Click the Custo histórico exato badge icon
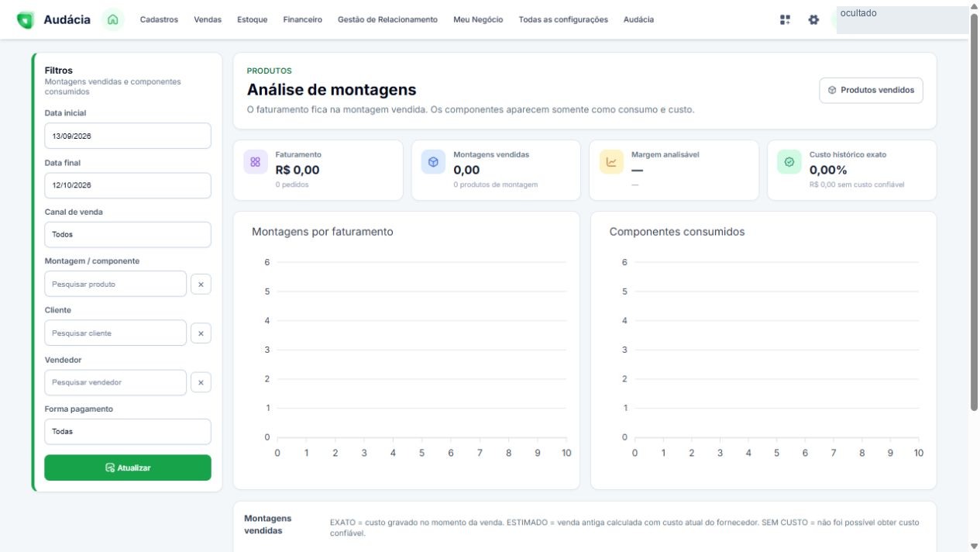 coord(789,162)
